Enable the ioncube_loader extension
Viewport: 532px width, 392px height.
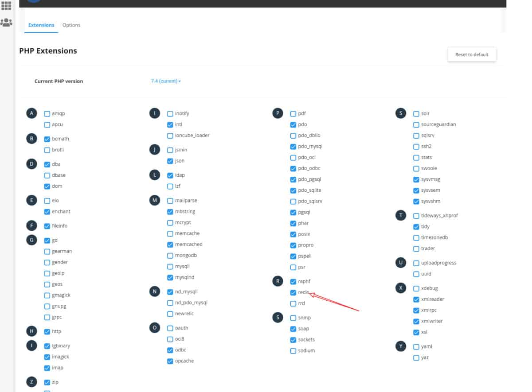(170, 136)
